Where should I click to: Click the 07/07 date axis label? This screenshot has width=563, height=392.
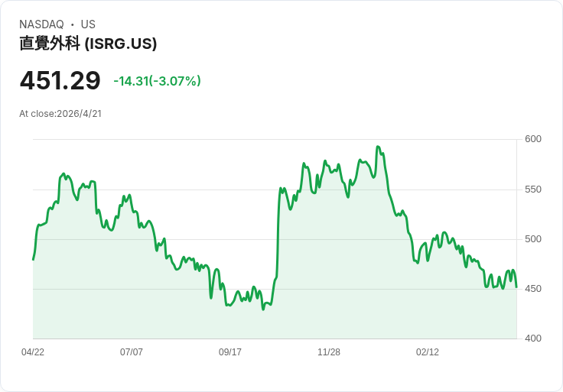tap(132, 352)
